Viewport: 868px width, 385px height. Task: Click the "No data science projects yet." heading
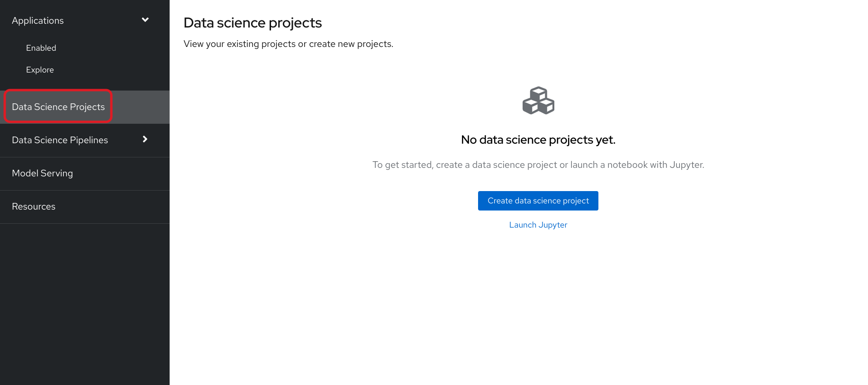(x=538, y=140)
